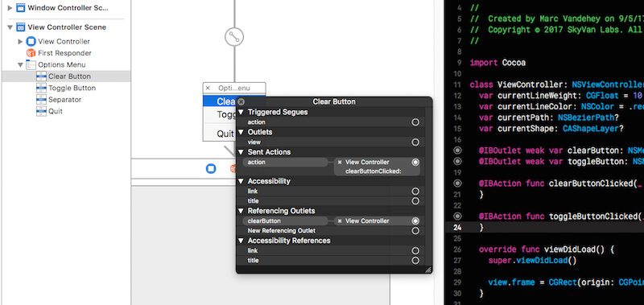Click the Accessibility References title connection circle

click(x=415, y=261)
